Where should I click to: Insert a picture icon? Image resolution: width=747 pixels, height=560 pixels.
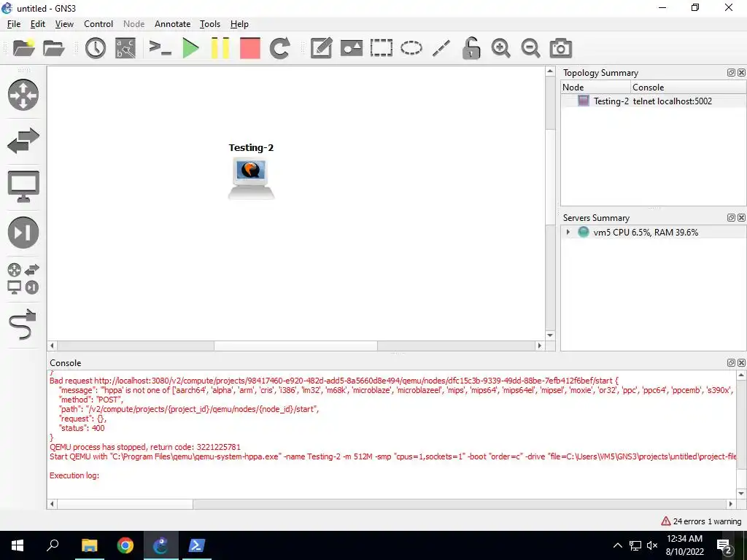point(351,48)
